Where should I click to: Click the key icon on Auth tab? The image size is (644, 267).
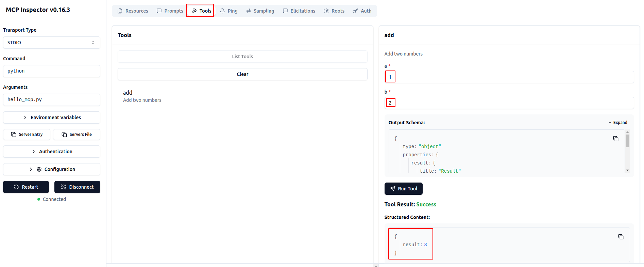[355, 11]
